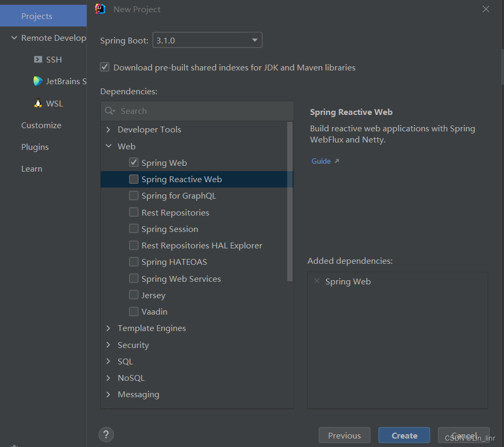Click the Create button

404,435
